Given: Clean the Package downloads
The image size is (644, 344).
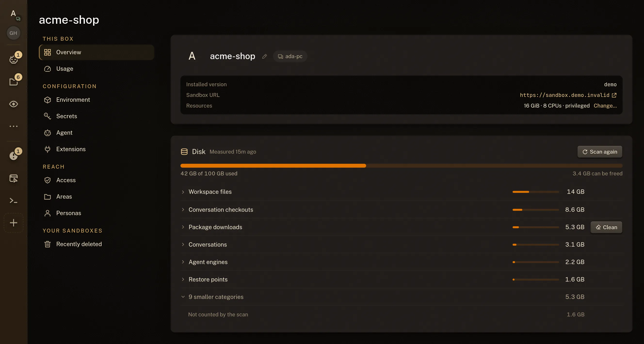Looking at the screenshot, I should coord(606,227).
